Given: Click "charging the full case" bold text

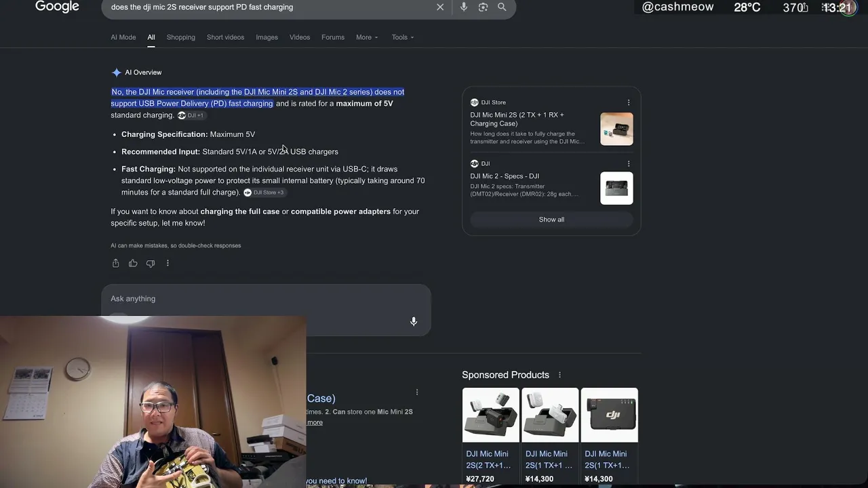Looking at the screenshot, I should tap(240, 211).
